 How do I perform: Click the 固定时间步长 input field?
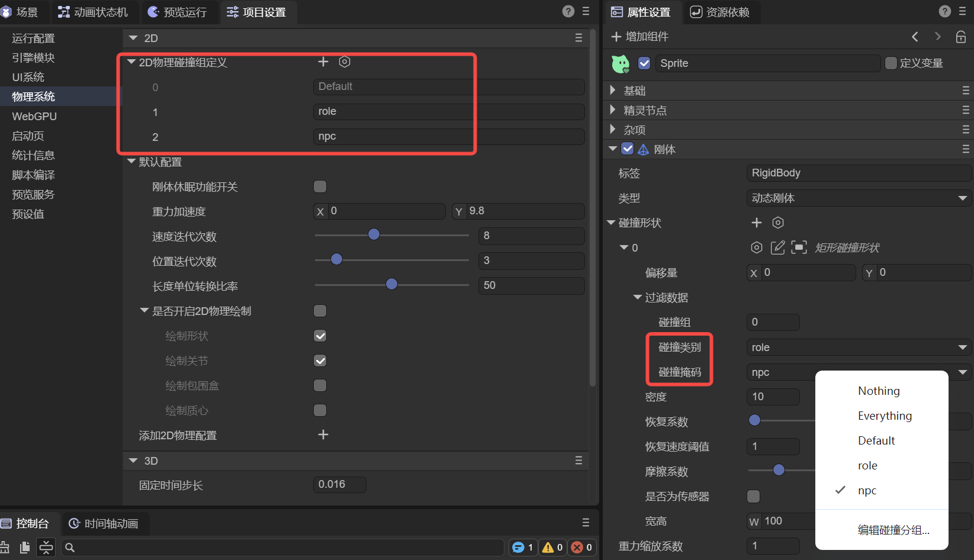pyautogui.click(x=339, y=484)
